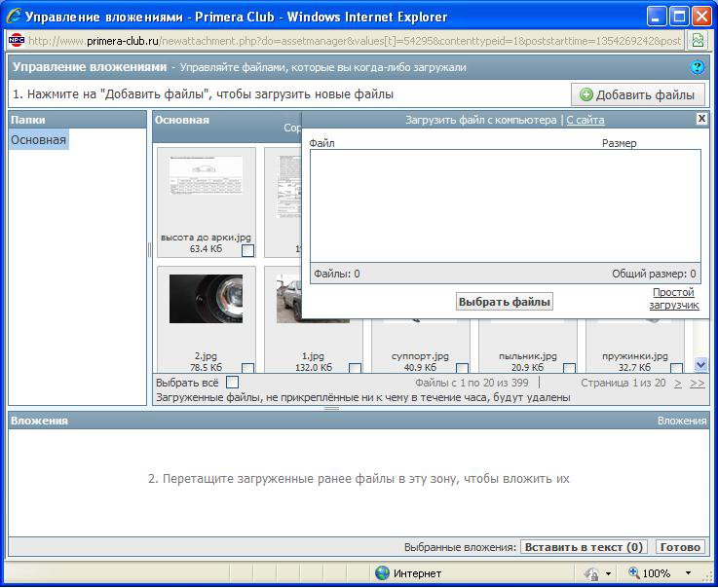Click the address bar URL field
The width and height of the screenshot is (718, 588).
click(355, 41)
